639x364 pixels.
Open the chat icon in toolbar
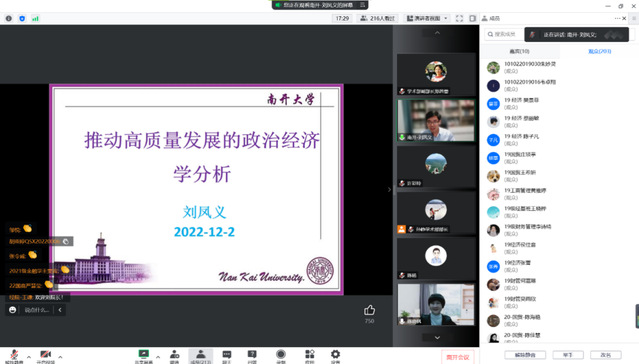click(227, 356)
